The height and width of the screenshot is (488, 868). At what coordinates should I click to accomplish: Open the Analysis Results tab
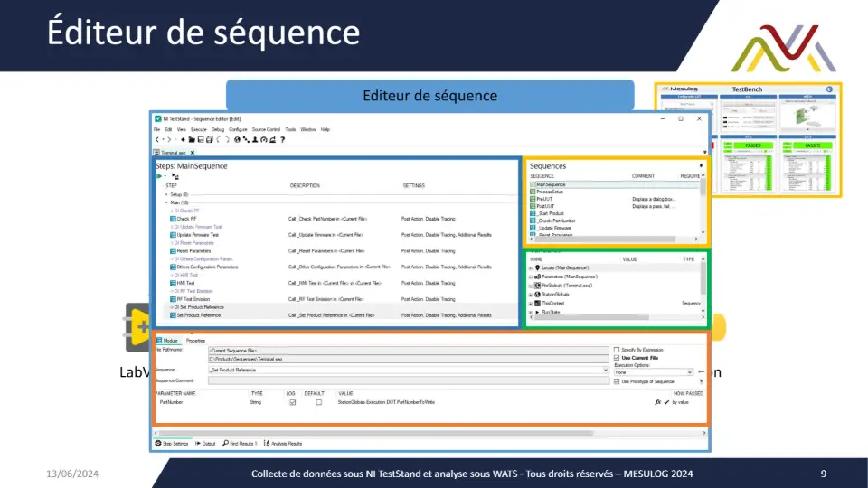coord(283,444)
